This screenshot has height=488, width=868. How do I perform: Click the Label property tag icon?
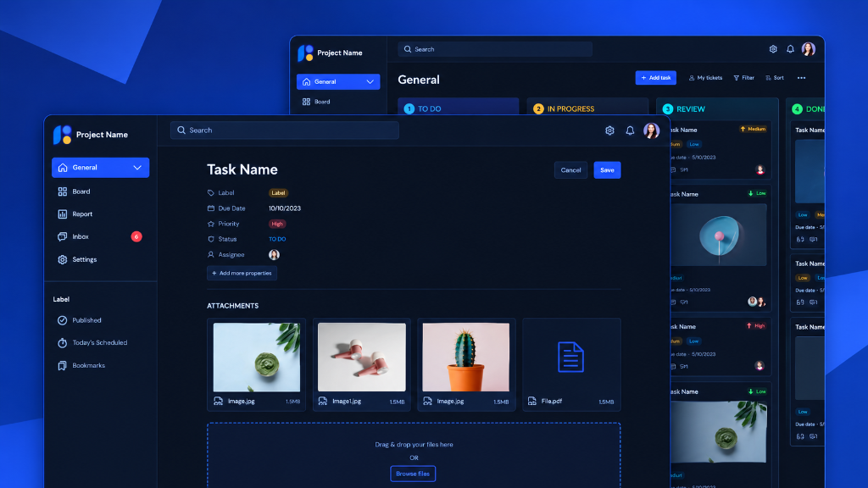(211, 193)
